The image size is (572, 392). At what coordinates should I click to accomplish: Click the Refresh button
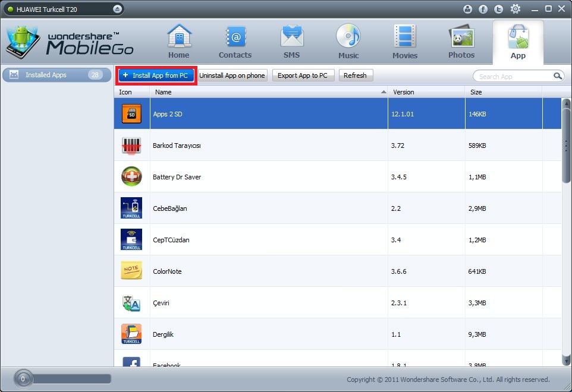(x=356, y=75)
